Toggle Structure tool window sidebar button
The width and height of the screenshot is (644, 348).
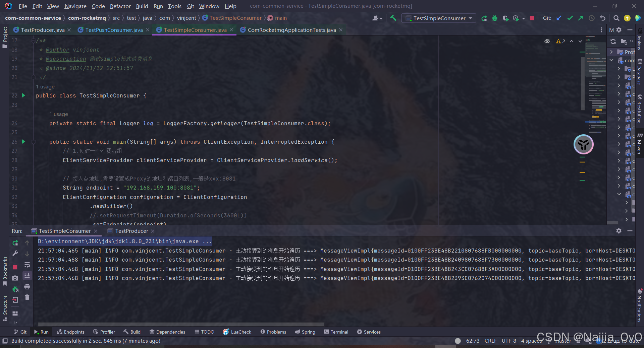(x=5, y=308)
